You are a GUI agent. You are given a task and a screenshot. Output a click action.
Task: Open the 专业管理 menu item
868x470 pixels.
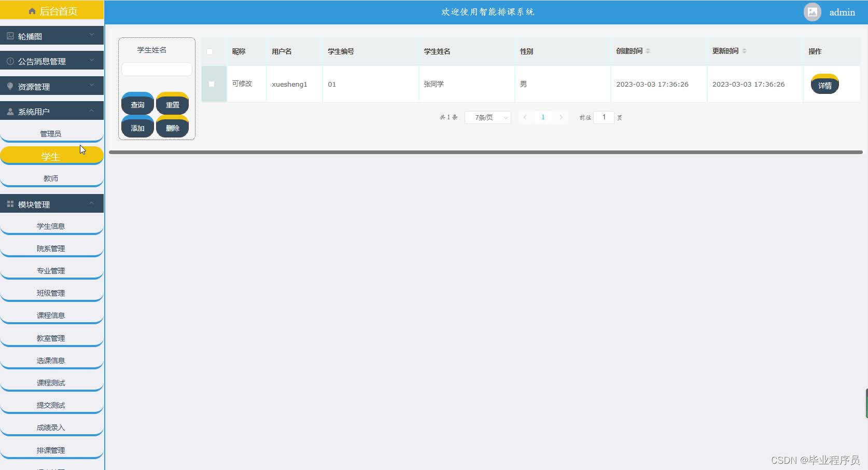51,271
